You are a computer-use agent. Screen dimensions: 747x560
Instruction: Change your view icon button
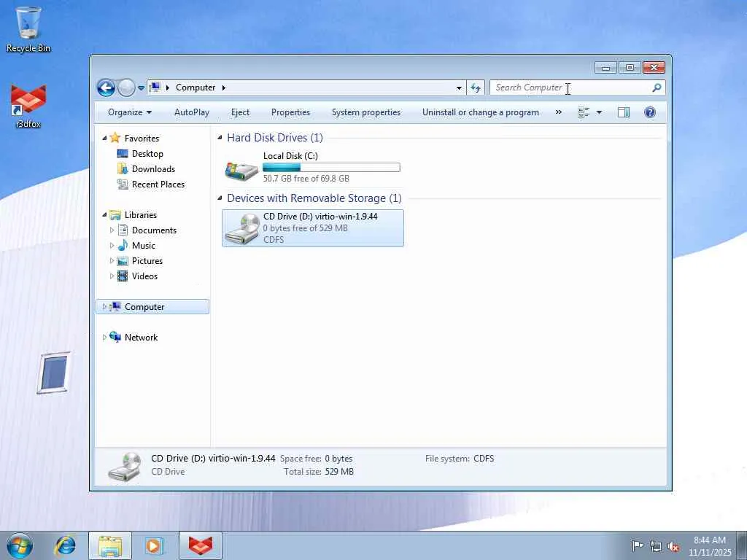584,112
